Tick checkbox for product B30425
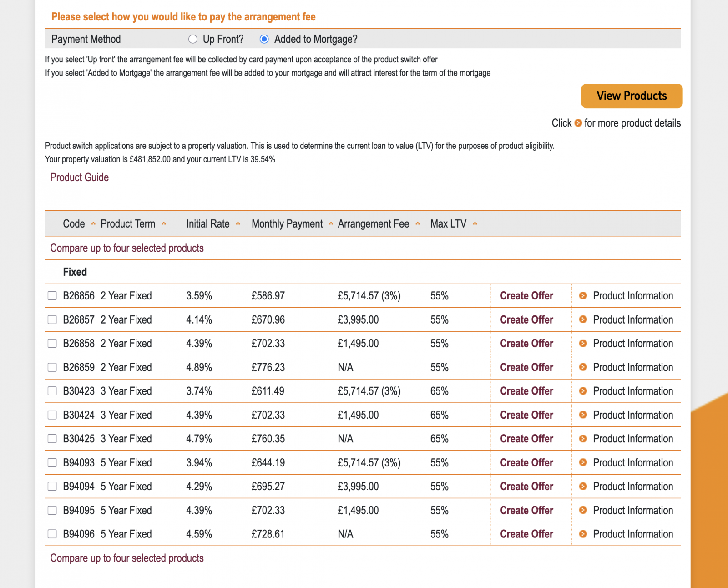The image size is (728, 588). click(x=52, y=439)
